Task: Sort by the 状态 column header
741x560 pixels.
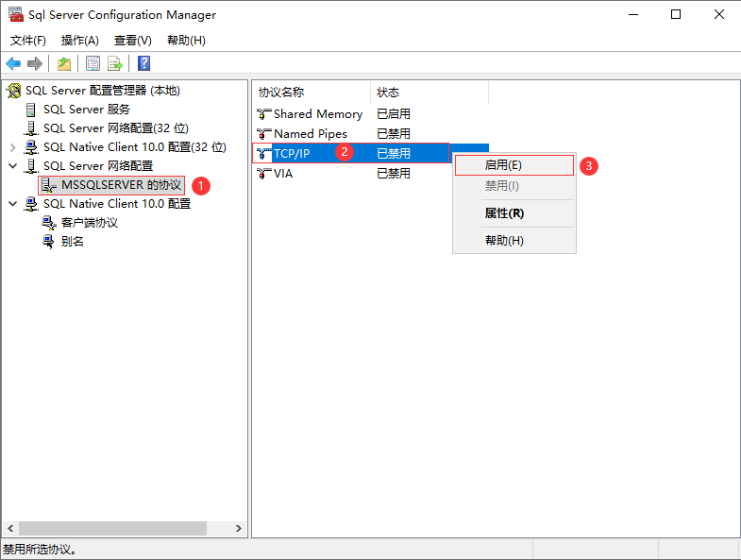Action: pos(429,93)
